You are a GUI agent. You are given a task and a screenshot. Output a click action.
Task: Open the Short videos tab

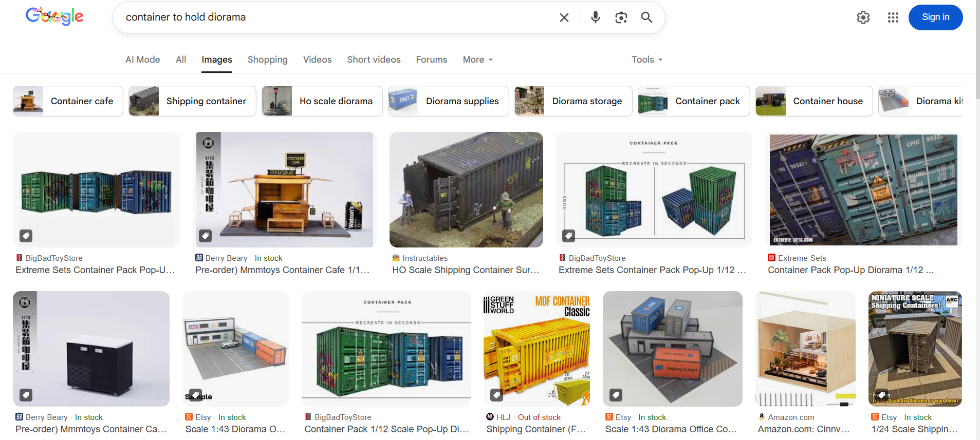[x=374, y=60]
